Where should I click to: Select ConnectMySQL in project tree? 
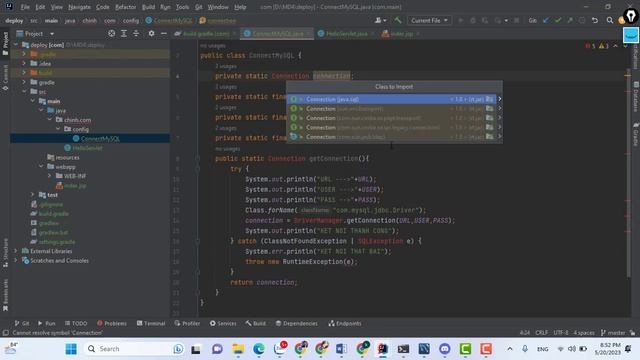click(100, 138)
